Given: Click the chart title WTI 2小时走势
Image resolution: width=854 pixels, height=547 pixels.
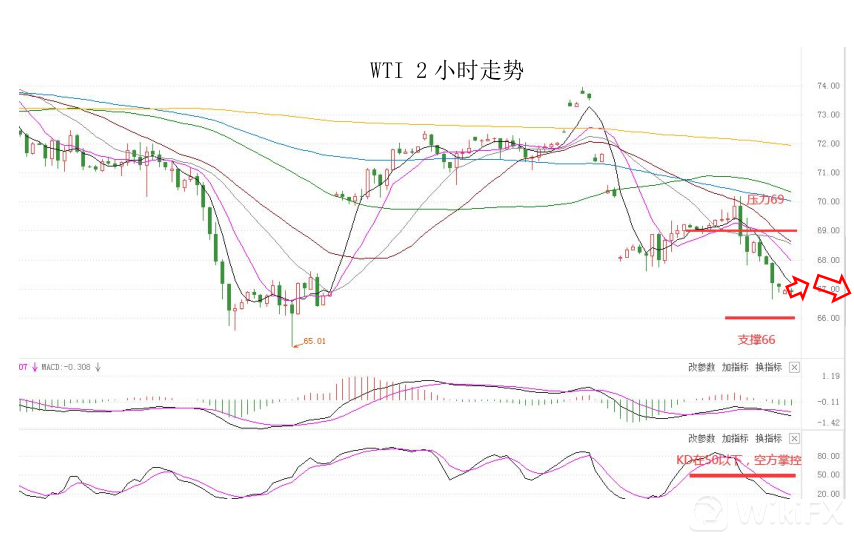Looking at the screenshot, I should 446,71.
